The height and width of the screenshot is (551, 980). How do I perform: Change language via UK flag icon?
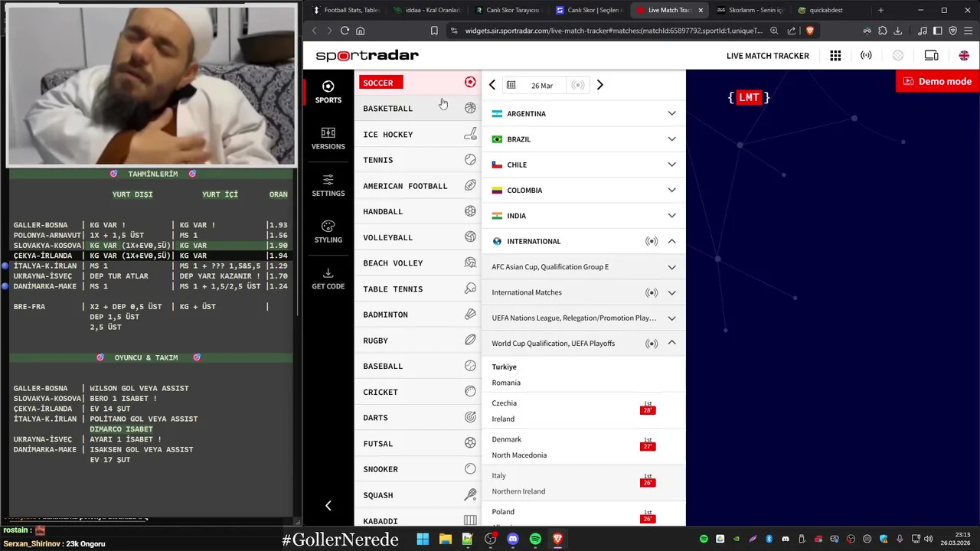964,56
